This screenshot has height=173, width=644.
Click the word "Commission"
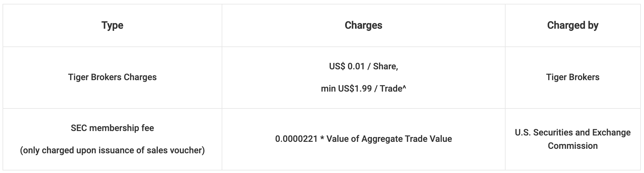(x=573, y=146)
